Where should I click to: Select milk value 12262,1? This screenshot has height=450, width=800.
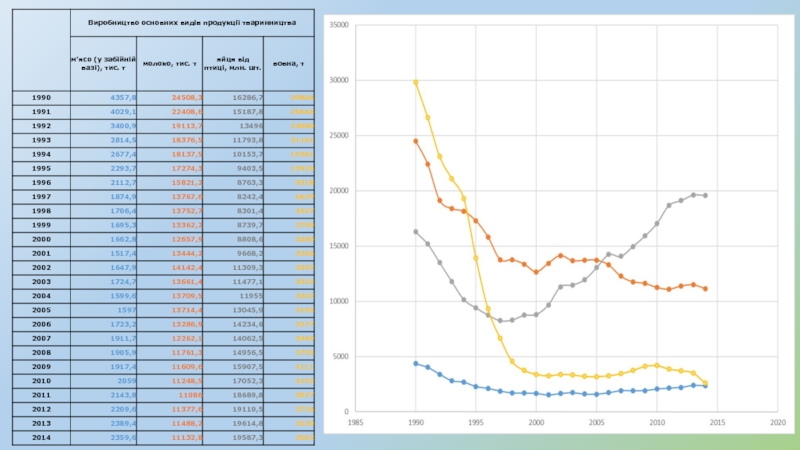click(x=187, y=338)
